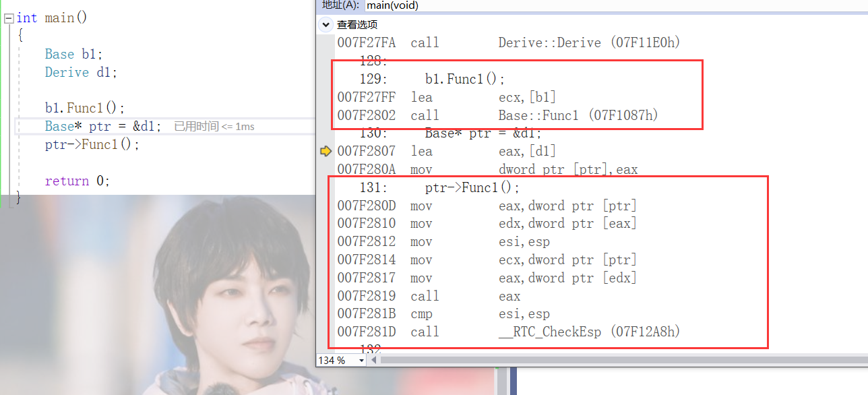Click disassembly line 007F281D call __RTC_CheckEsp
Image resolution: width=868 pixels, height=395 pixels.
(x=509, y=332)
